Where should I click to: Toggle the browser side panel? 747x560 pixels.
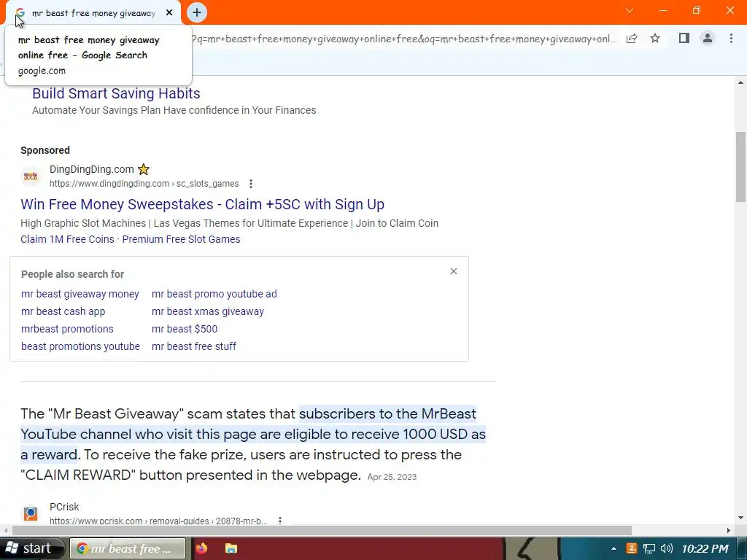pos(684,38)
